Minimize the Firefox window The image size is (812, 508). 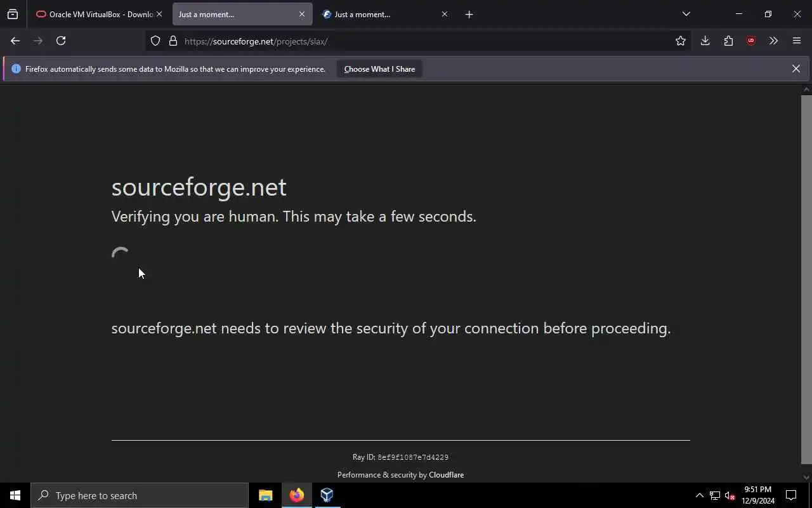coord(738,14)
